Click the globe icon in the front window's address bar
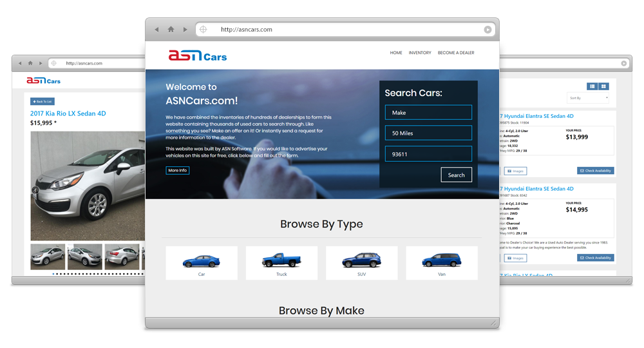The width and height of the screenshot is (644, 348). click(x=204, y=30)
